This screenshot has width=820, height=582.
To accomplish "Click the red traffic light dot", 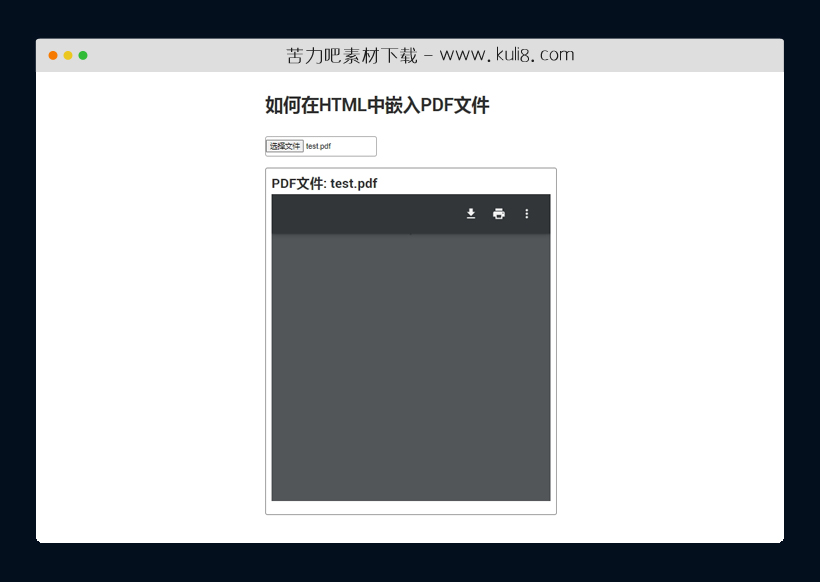I will click(x=52, y=56).
